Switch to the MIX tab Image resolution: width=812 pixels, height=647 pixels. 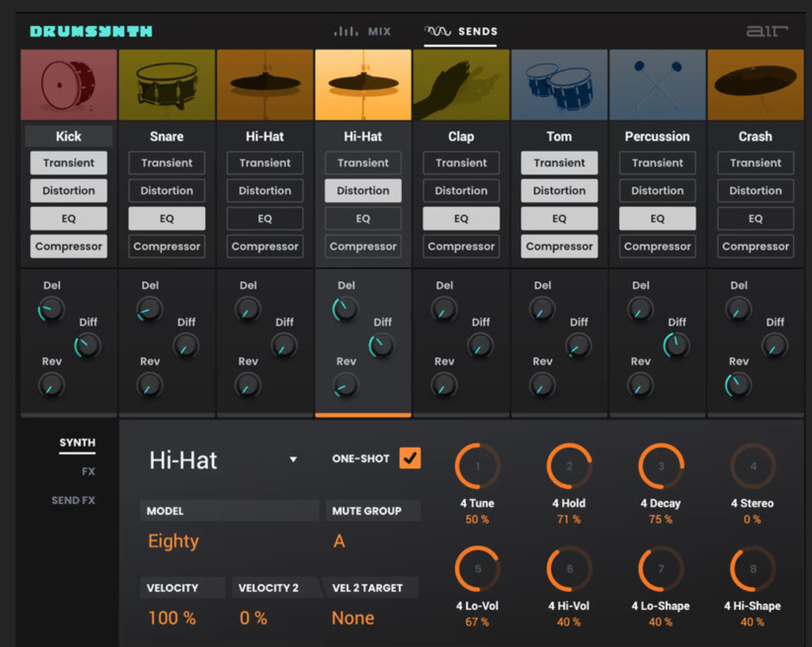pos(362,32)
